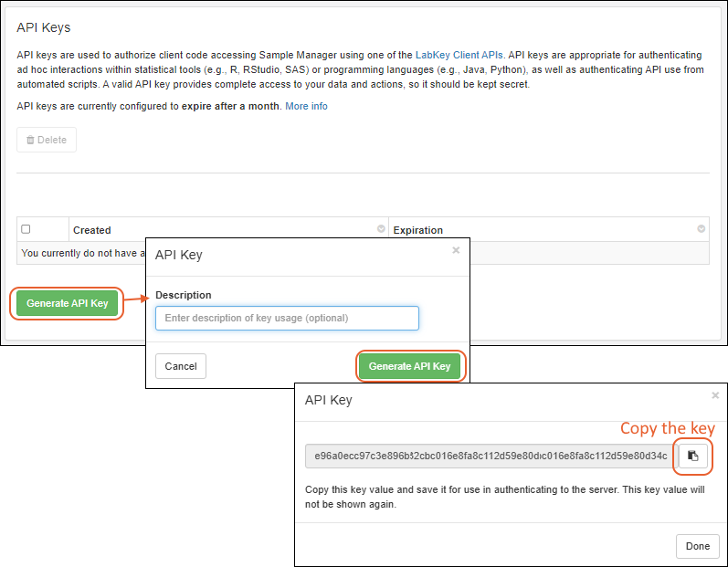Click the Description field label
This screenshot has height=567, width=728.
(184, 295)
